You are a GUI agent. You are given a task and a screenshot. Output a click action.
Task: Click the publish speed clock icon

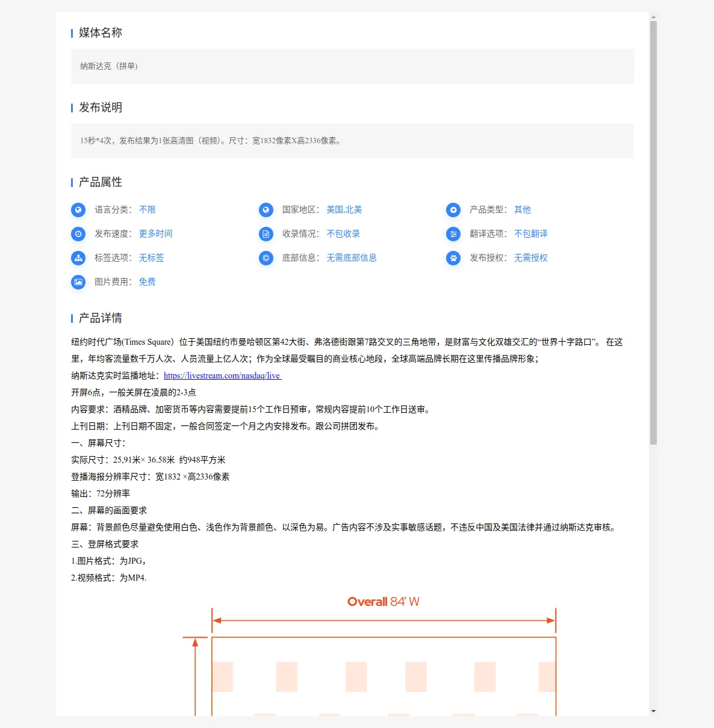[x=78, y=234]
